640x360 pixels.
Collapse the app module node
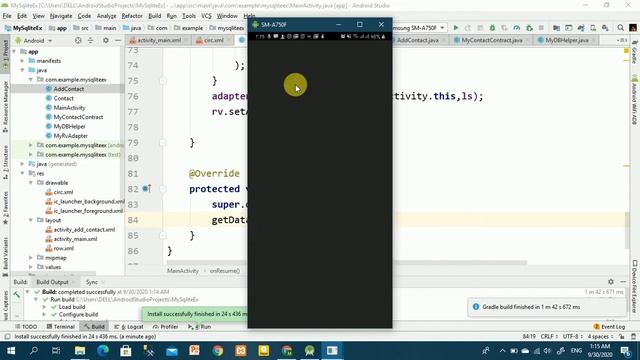(15, 52)
